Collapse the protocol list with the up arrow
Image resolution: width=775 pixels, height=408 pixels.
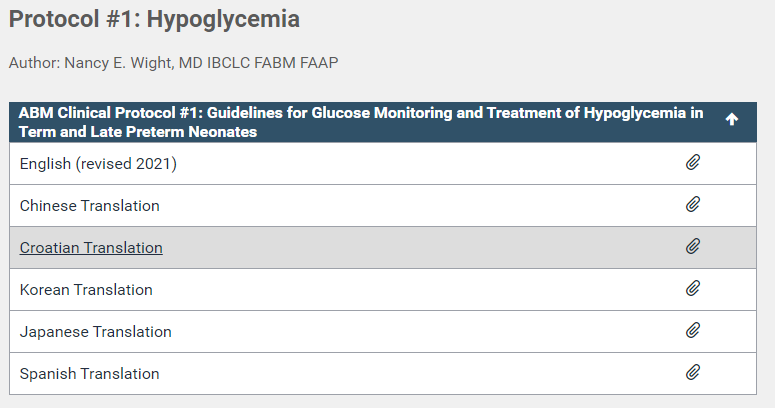[732, 119]
